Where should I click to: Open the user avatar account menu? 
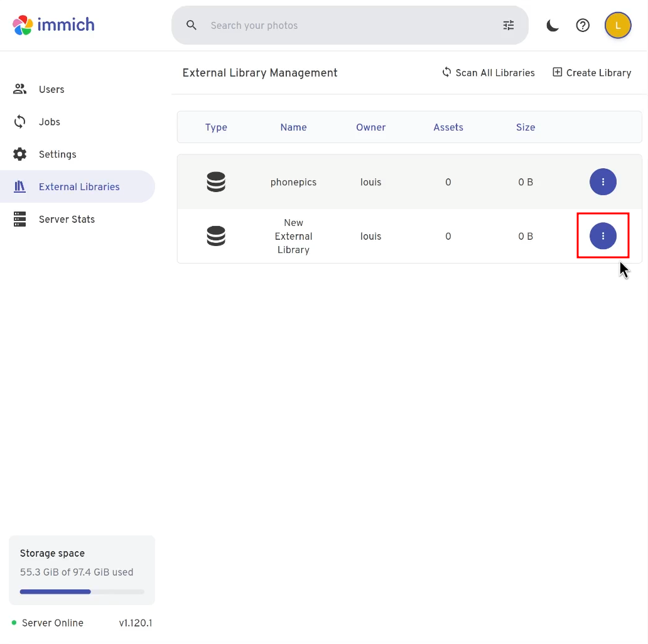pyautogui.click(x=618, y=26)
